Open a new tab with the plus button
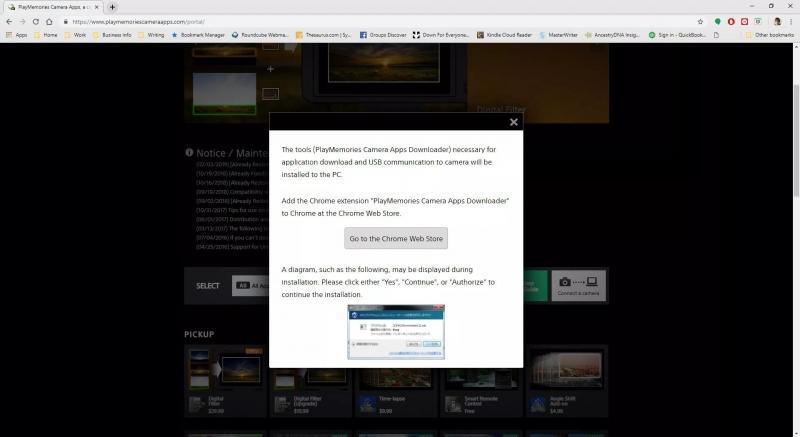This screenshot has width=800, height=437. click(x=112, y=7)
